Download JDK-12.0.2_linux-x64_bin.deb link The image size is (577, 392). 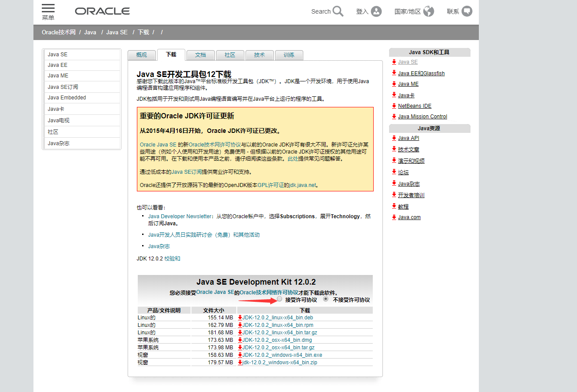(278, 318)
